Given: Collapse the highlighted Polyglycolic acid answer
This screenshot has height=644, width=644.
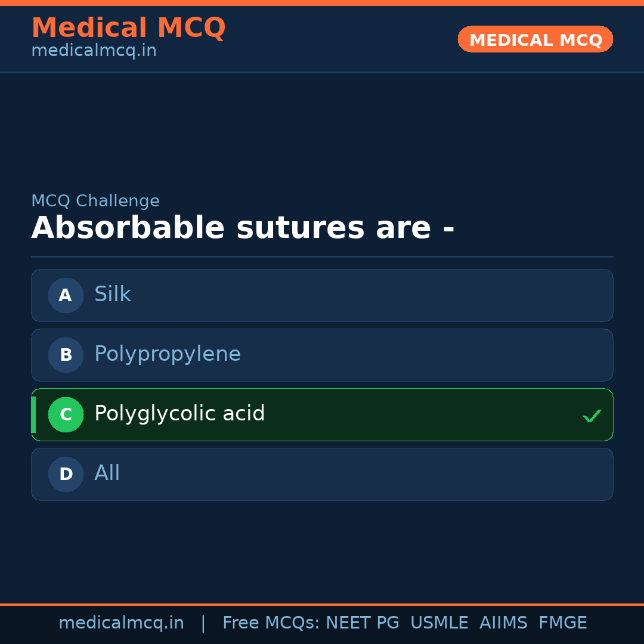Looking at the screenshot, I should pyautogui.click(x=322, y=414).
